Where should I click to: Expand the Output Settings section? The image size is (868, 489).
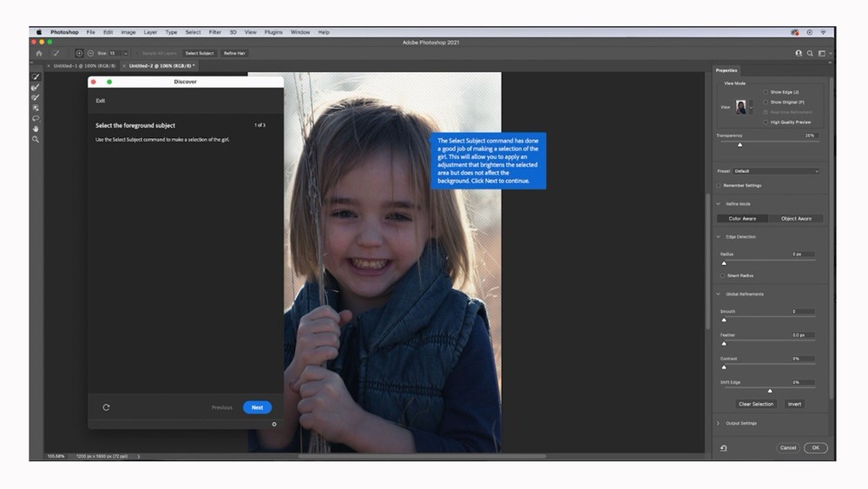719,423
